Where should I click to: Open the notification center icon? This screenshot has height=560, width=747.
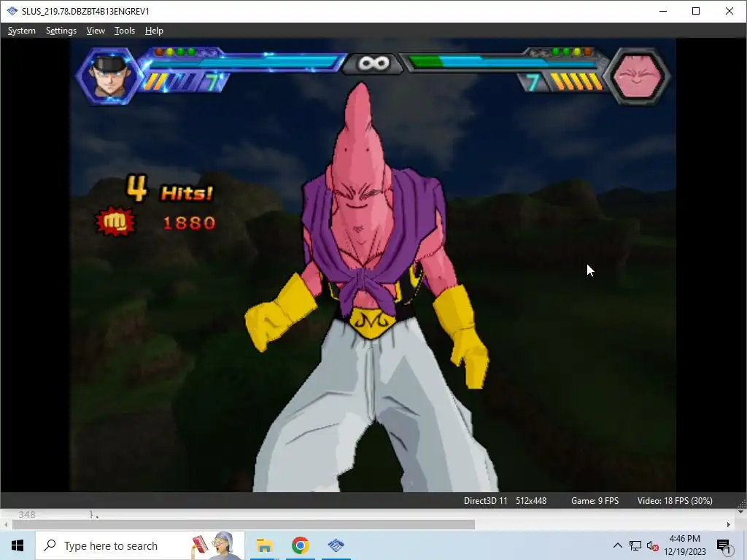(724, 546)
